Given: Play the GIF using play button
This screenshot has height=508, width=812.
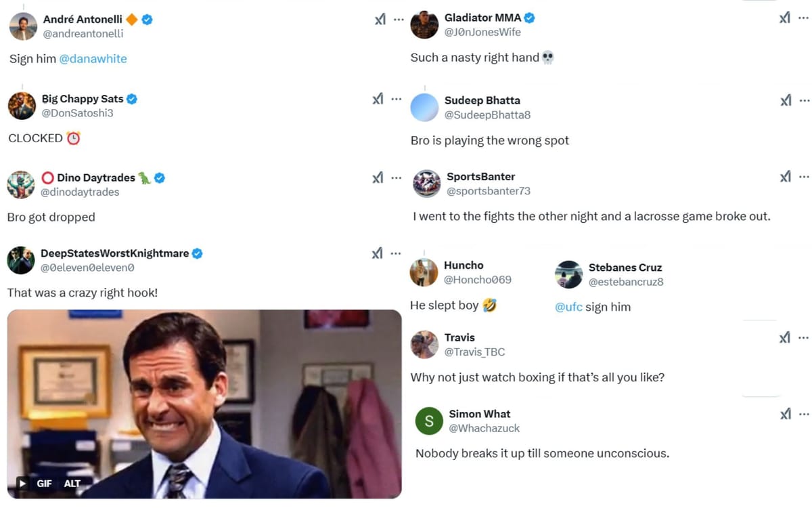Looking at the screenshot, I should (x=22, y=484).
